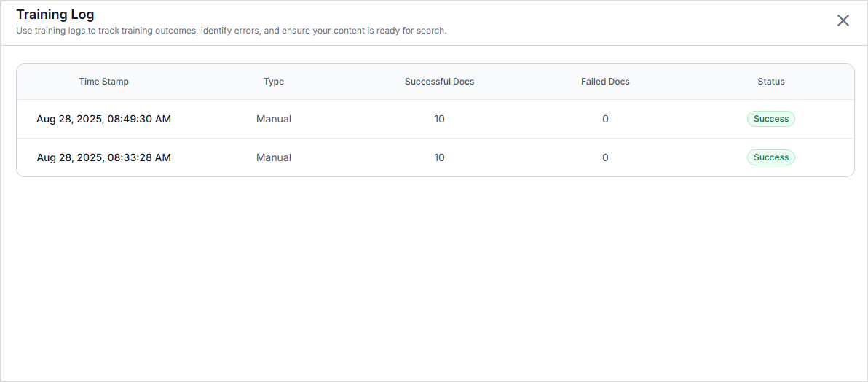Image resolution: width=868 pixels, height=382 pixels.
Task: Click the Training Log title heading
Action: coord(55,15)
